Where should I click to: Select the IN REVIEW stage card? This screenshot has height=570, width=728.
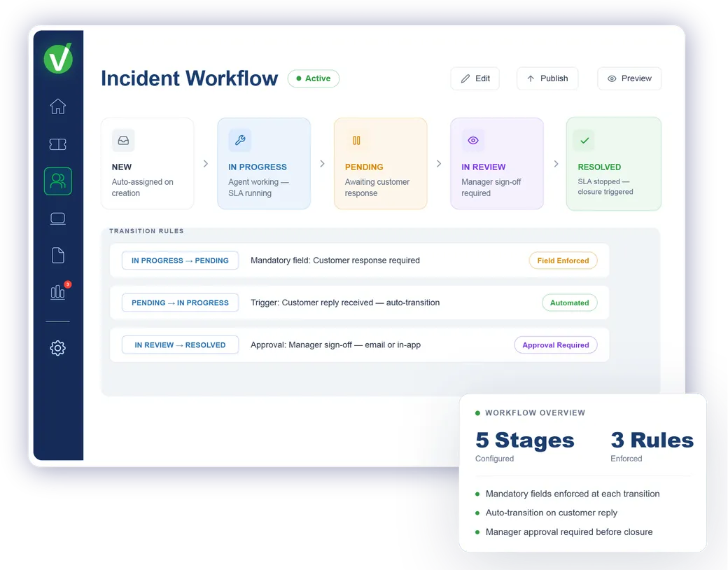497,164
